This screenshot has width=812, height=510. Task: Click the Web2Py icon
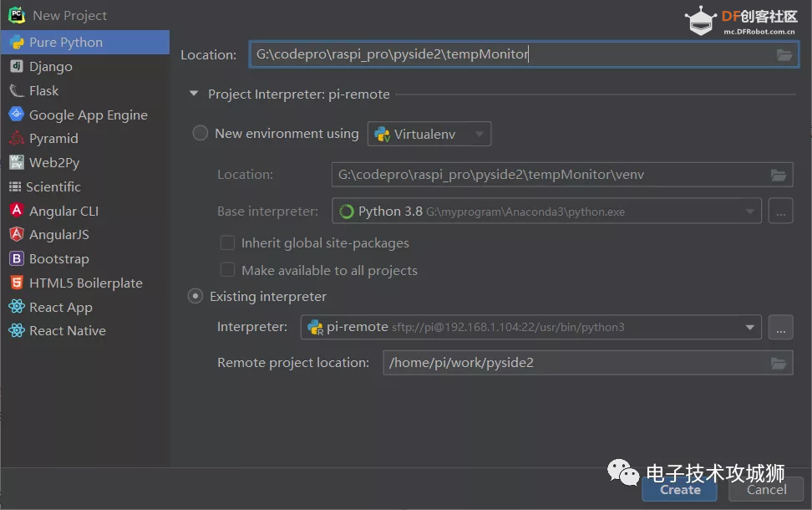pyautogui.click(x=17, y=162)
